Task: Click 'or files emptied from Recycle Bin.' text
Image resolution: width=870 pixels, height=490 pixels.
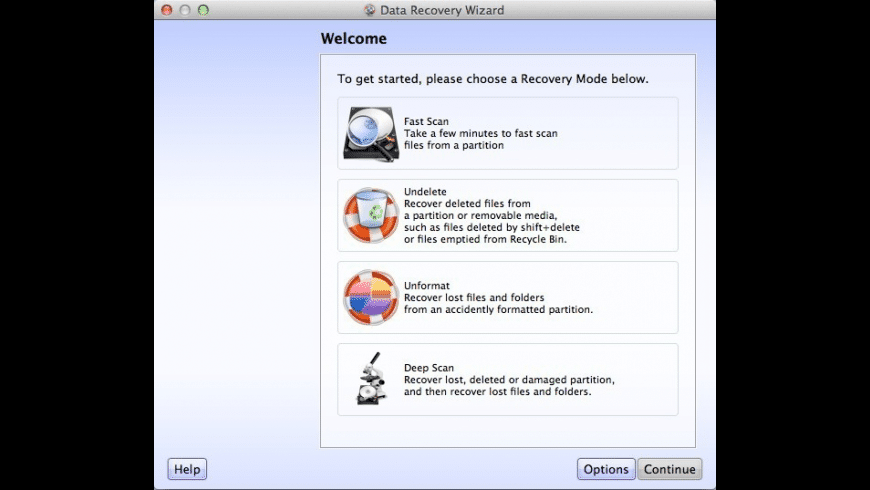Action: pyautogui.click(x=485, y=240)
